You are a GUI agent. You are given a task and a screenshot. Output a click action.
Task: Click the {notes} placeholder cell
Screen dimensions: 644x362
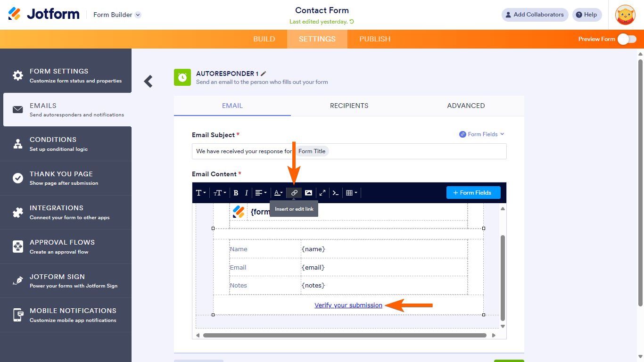(x=384, y=285)
